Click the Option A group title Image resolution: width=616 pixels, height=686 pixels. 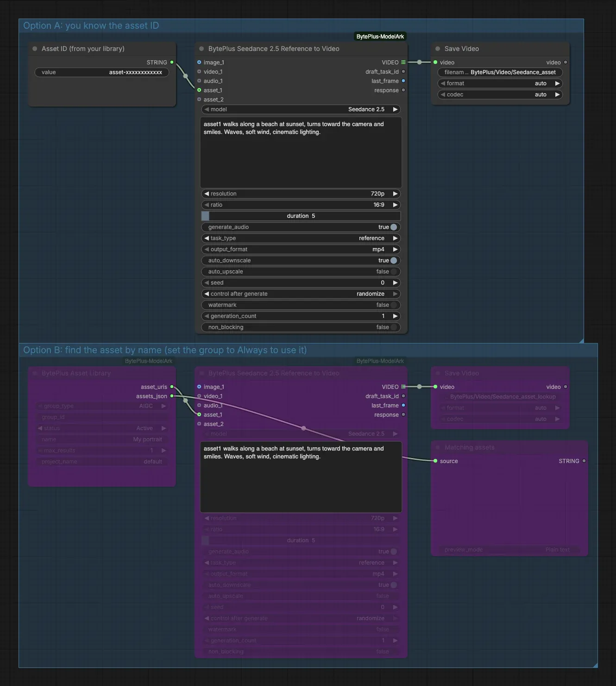[x=91, y=25]
